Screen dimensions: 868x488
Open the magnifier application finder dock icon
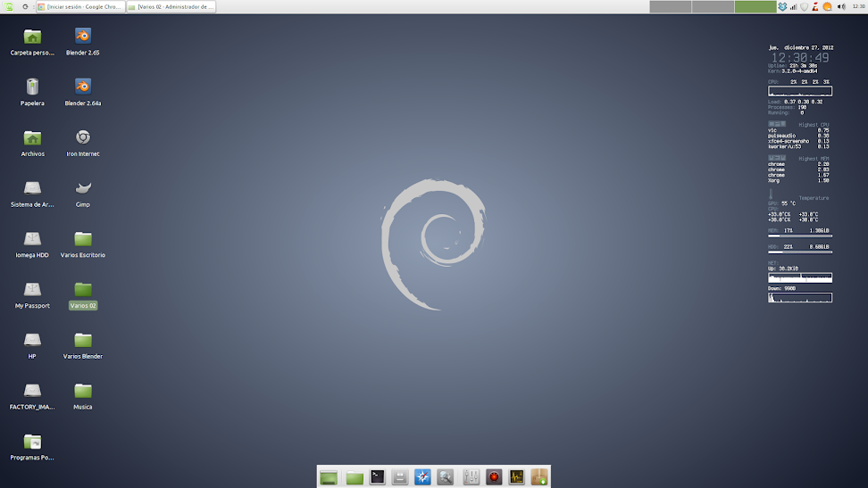(x=445, y=477)
